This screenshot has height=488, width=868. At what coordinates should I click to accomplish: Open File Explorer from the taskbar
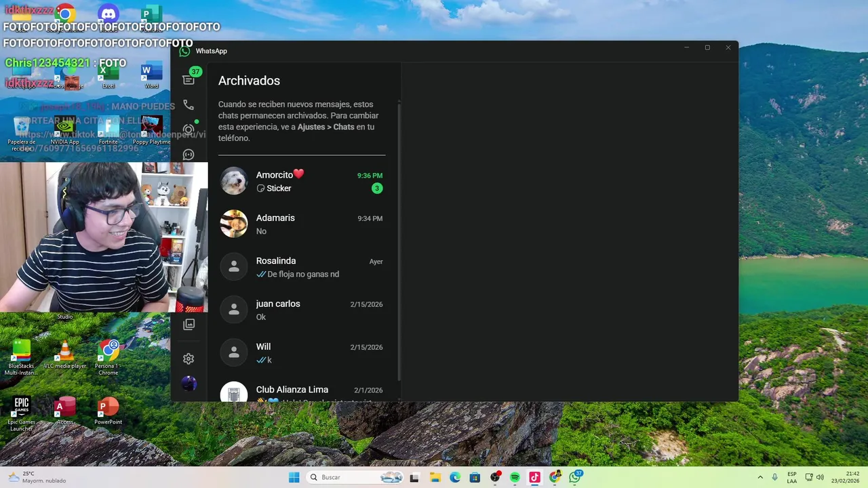pos(435,477)
